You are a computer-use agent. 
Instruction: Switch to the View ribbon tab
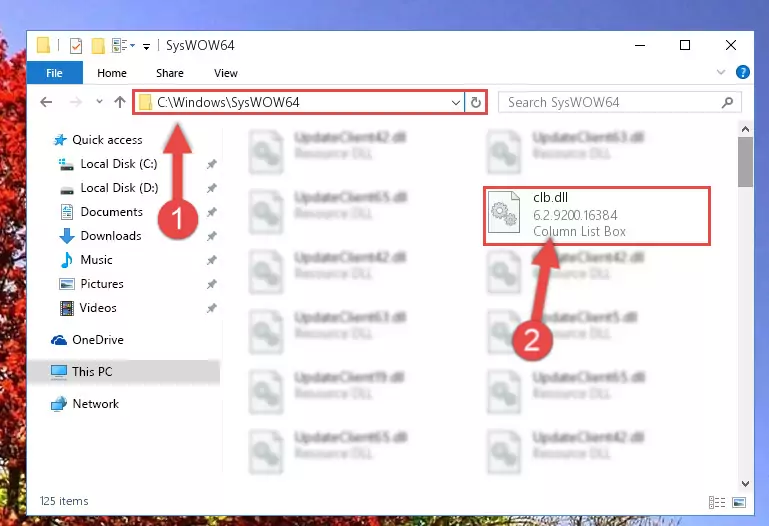tap(226, 73)
